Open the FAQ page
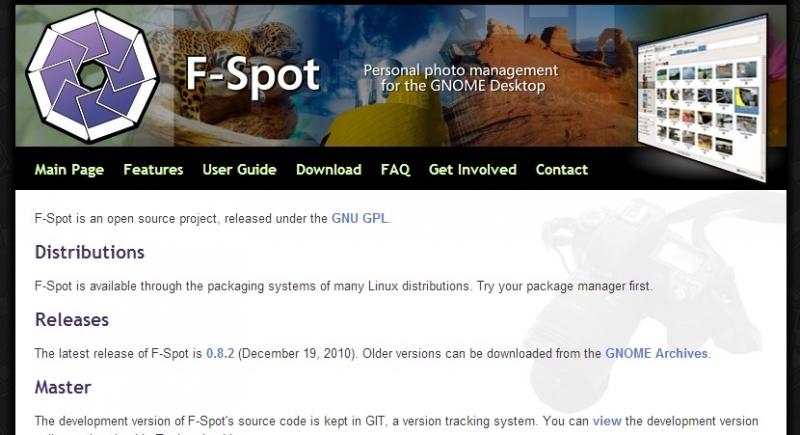 click(x=395, y=170)
